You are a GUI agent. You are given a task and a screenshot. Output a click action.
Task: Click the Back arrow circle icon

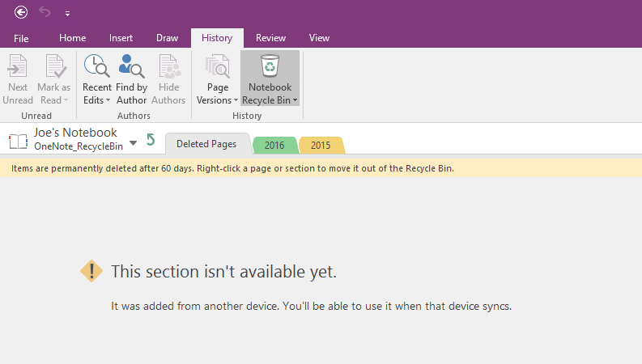click(x=21, y=12)
